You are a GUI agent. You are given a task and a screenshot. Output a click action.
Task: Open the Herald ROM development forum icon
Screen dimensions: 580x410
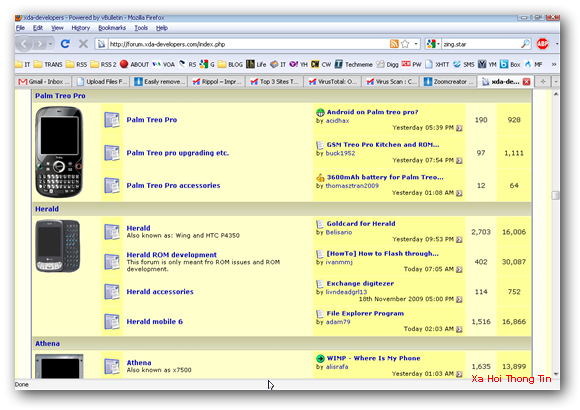pos(112,262)
